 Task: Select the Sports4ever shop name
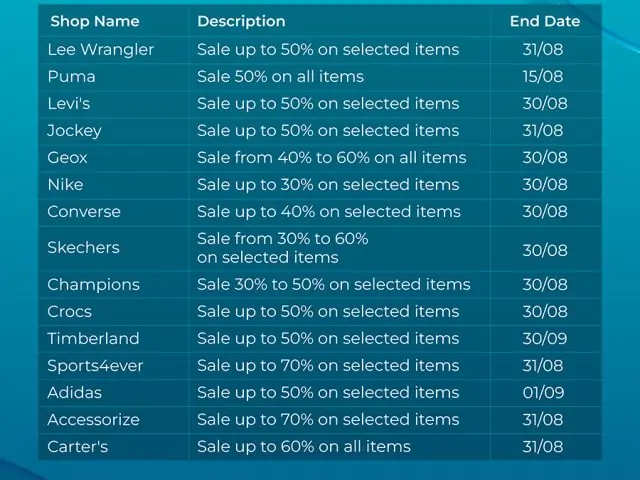coord(95,365)
